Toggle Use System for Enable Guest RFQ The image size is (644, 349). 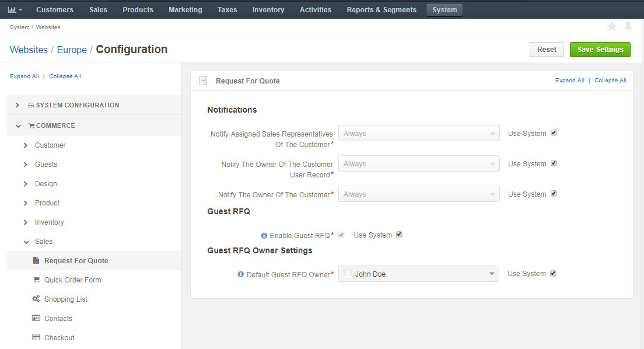(399, 234)
